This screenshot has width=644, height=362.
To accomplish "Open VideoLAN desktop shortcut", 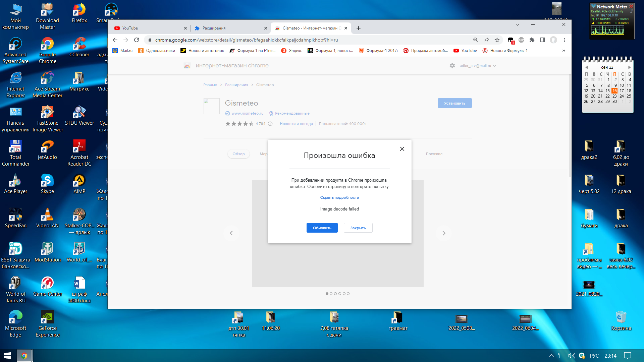I will pyautogui.click(x=47, y=218).
